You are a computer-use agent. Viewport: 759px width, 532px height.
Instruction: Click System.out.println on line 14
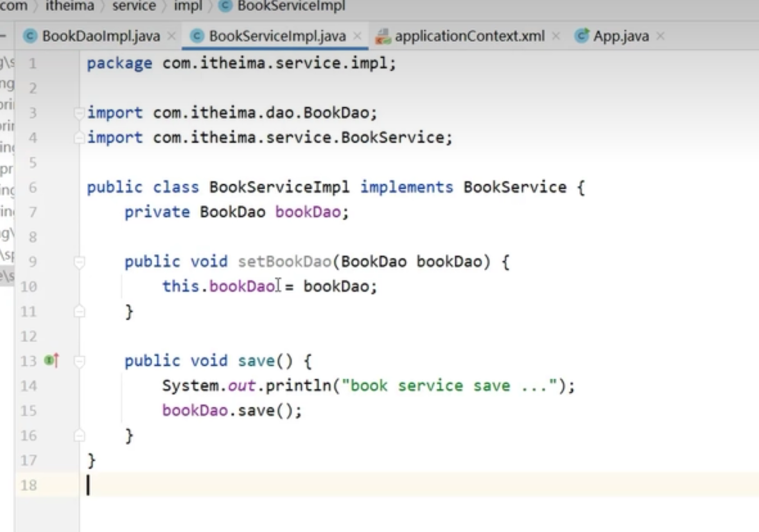click(247, 386)
